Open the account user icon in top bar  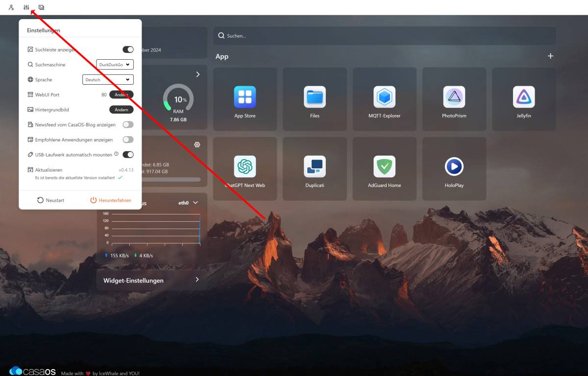point(11,7)
